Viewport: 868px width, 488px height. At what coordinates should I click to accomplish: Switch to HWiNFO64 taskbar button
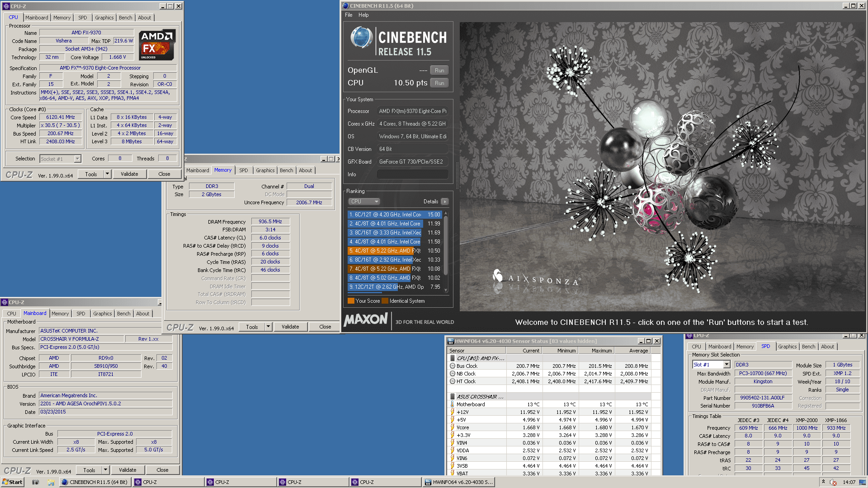[458, 482]
